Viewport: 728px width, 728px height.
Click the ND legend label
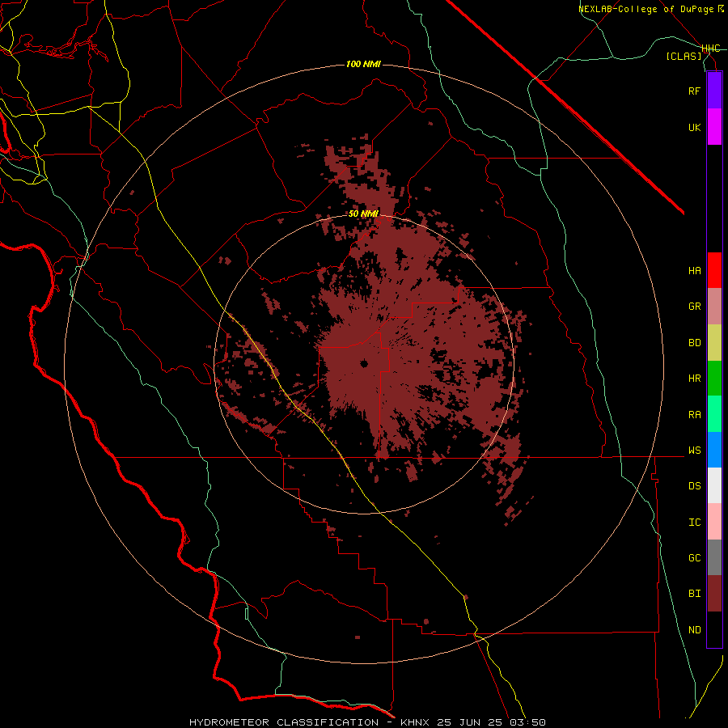pos(694,630)
